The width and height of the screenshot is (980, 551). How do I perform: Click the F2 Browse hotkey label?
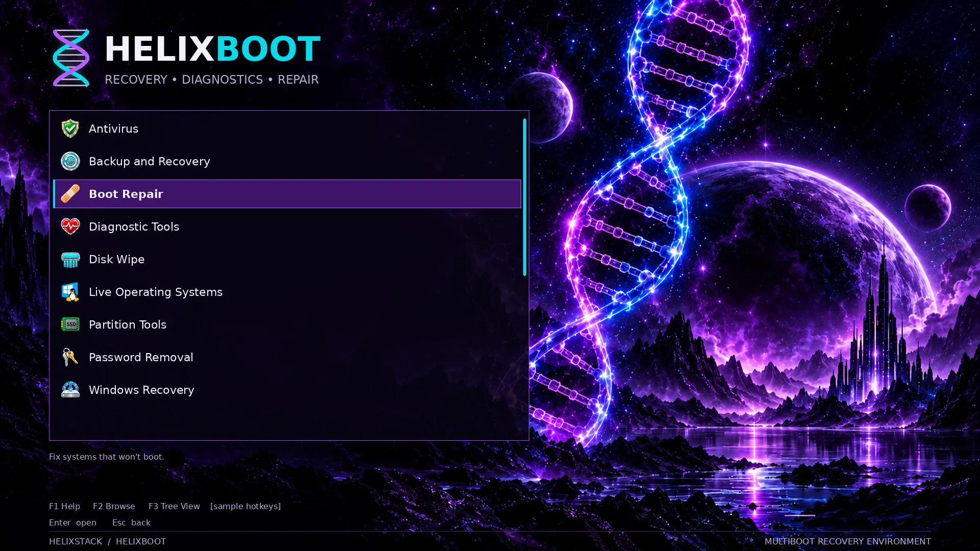114,506
